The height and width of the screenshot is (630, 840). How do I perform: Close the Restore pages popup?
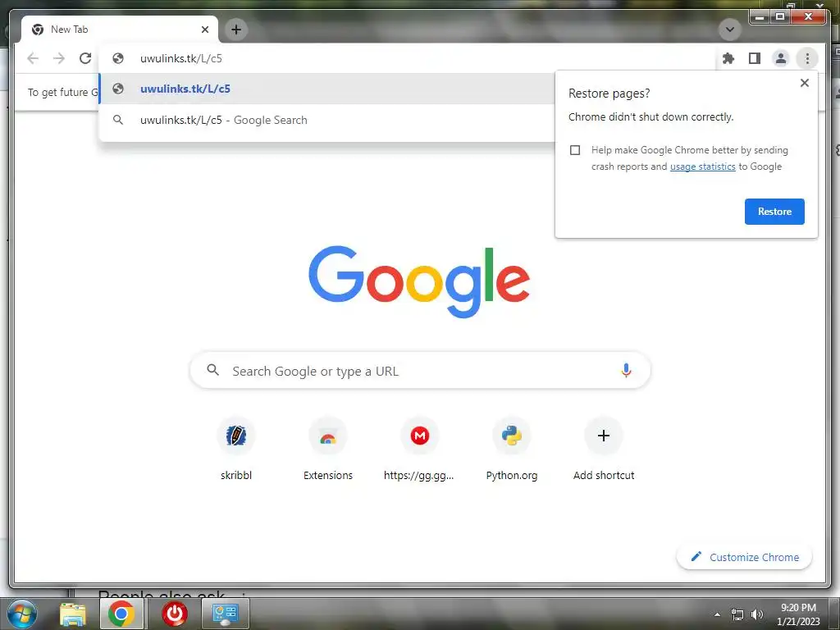click(804, 83)
